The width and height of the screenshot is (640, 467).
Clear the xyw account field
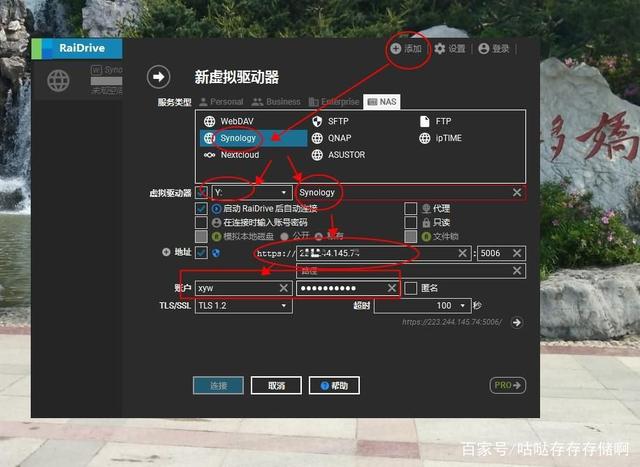pyautogui.click(x=284, y=288)
